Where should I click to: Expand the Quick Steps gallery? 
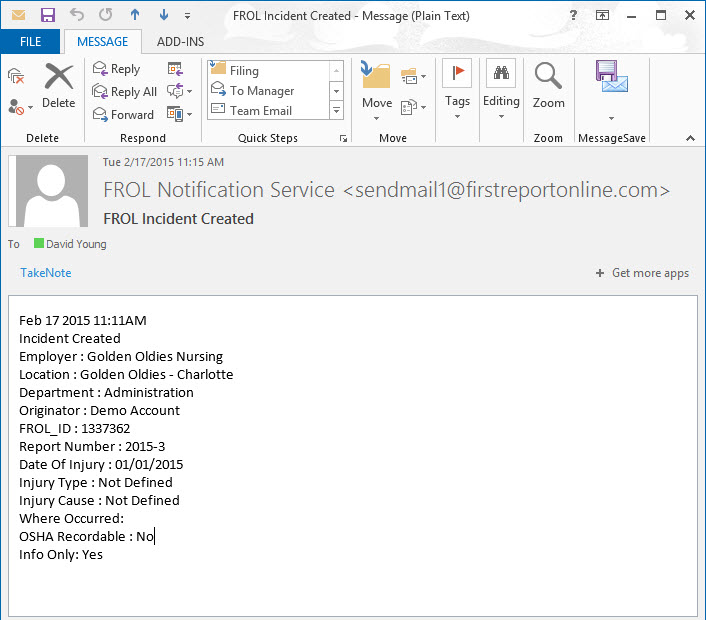(x=336, y=112)
